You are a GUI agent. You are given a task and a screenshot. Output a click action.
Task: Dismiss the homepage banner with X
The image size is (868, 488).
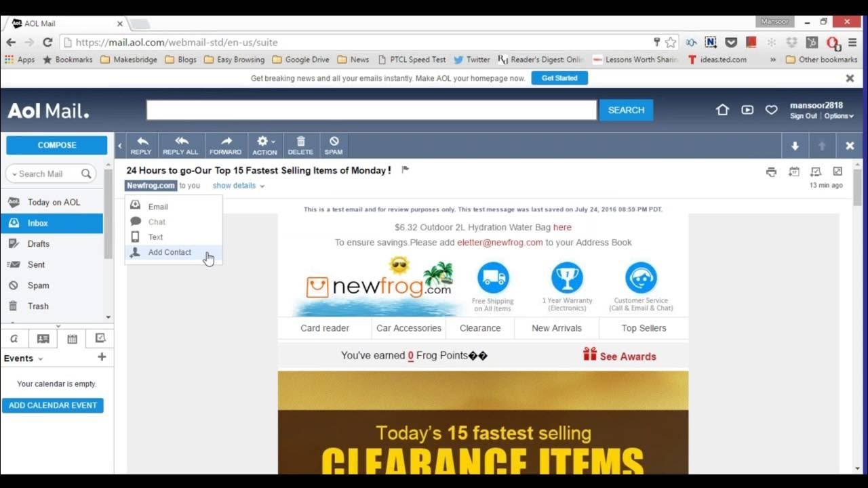click(x=850, y=78)
